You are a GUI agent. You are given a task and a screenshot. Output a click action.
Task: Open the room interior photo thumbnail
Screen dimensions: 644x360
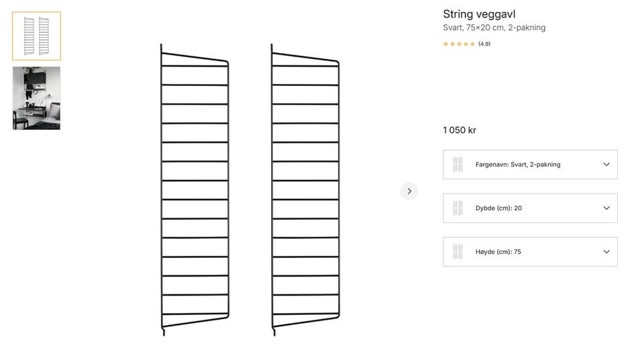tap(36, 98)
